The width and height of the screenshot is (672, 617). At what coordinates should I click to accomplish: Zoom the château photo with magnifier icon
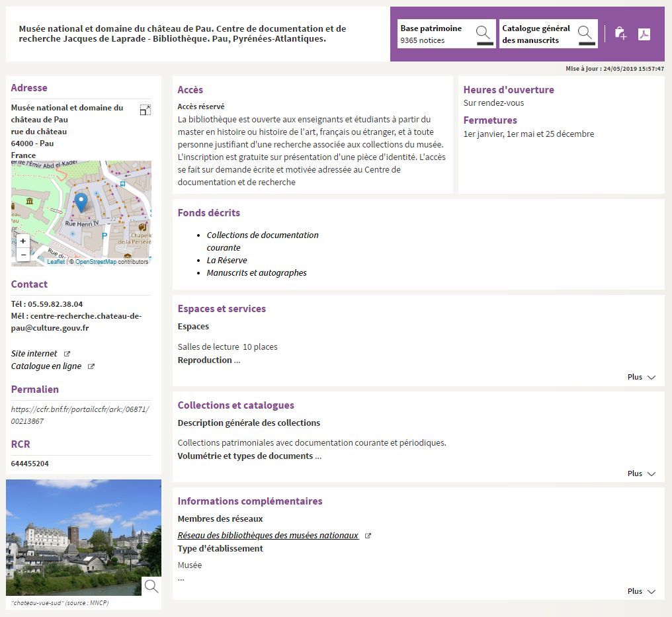(x=151, y=586)
